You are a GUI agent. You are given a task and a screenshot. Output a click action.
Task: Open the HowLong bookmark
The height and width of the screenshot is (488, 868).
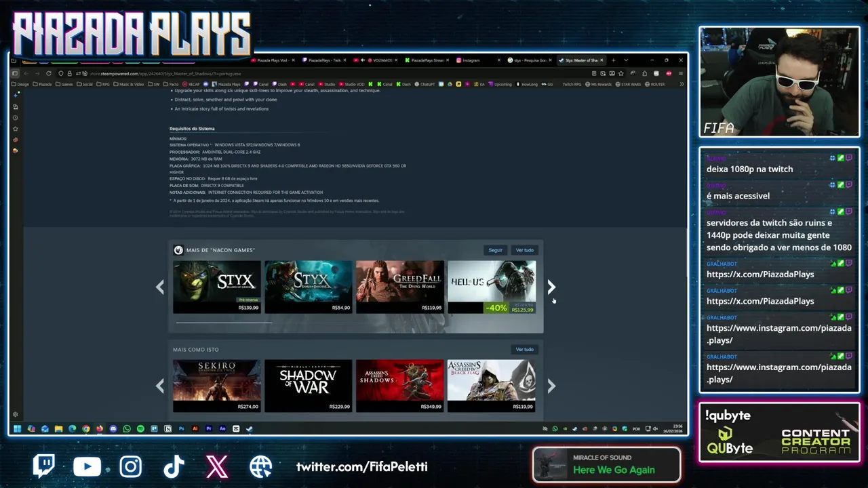point(527,84)
